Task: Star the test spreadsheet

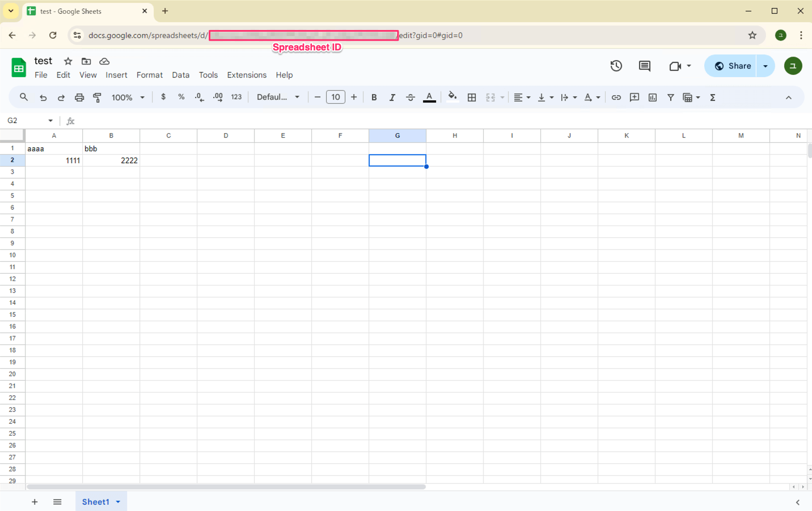Action: coord(68,61)
